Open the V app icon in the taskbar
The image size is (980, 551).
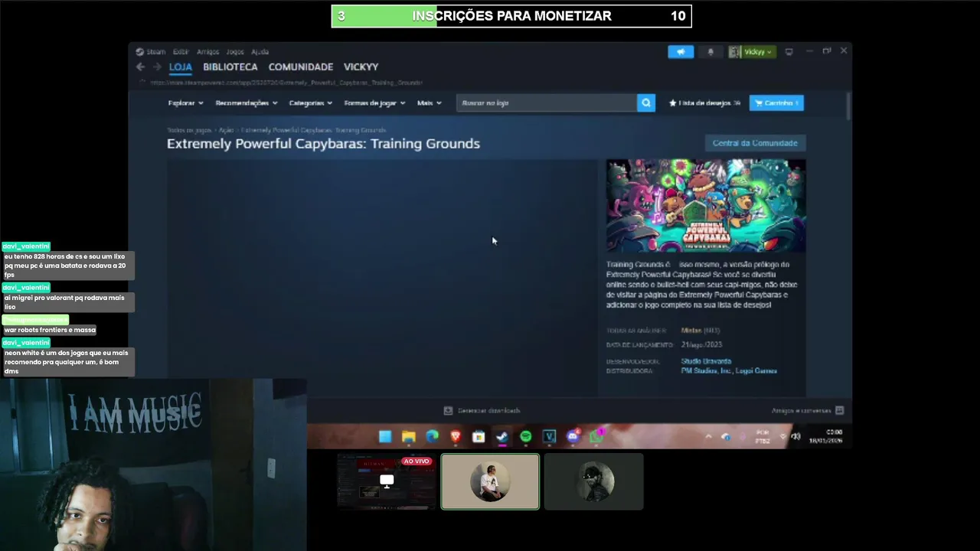point(549,436)
